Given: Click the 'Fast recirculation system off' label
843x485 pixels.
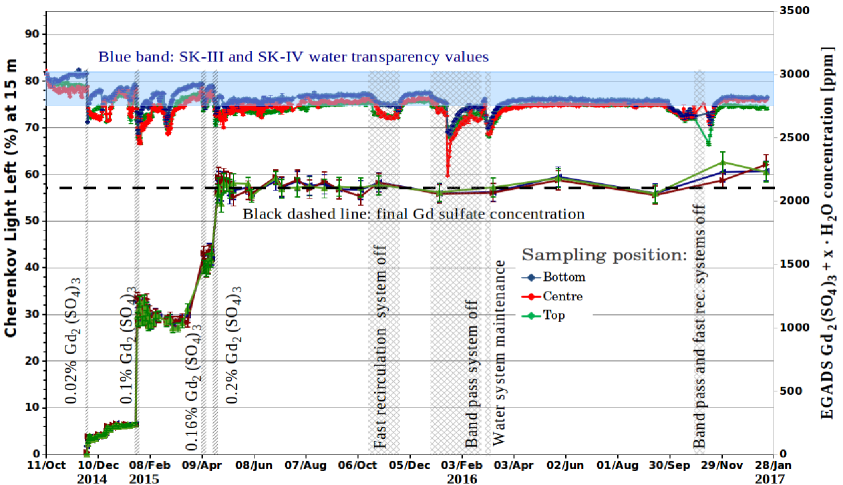Looking at the screenshot, I should [x=381, y=347].
